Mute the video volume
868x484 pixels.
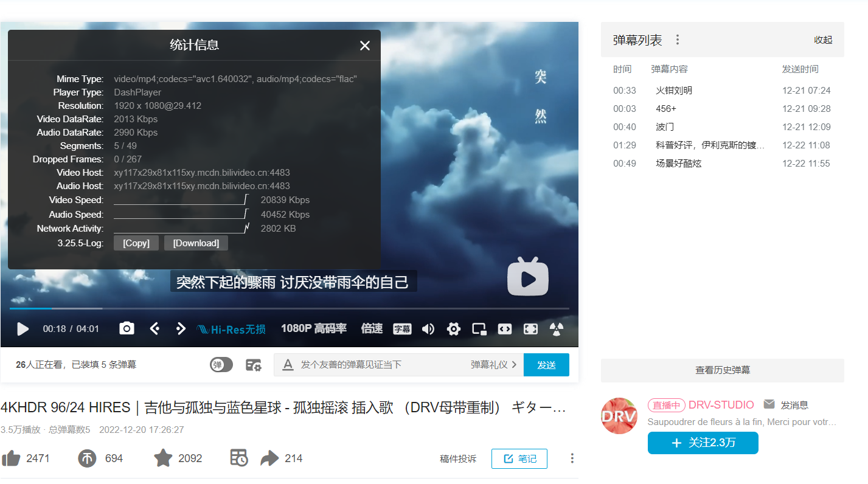click(428, 328)
